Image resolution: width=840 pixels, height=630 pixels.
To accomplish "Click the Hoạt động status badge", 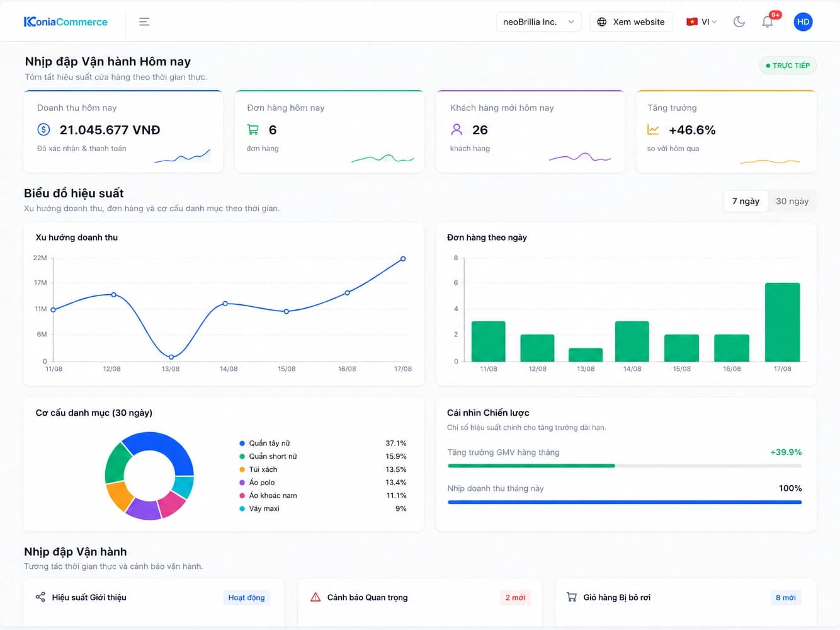I will point(246,597).
